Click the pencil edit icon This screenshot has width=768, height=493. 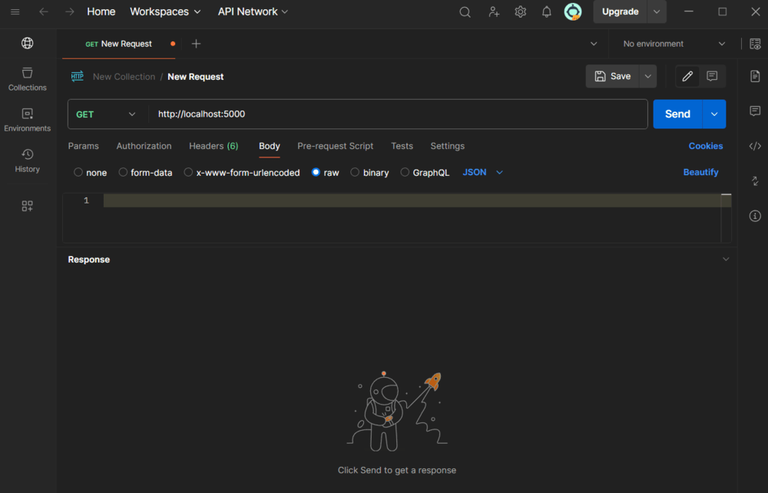pyautogui.click(x=687, y=76)
